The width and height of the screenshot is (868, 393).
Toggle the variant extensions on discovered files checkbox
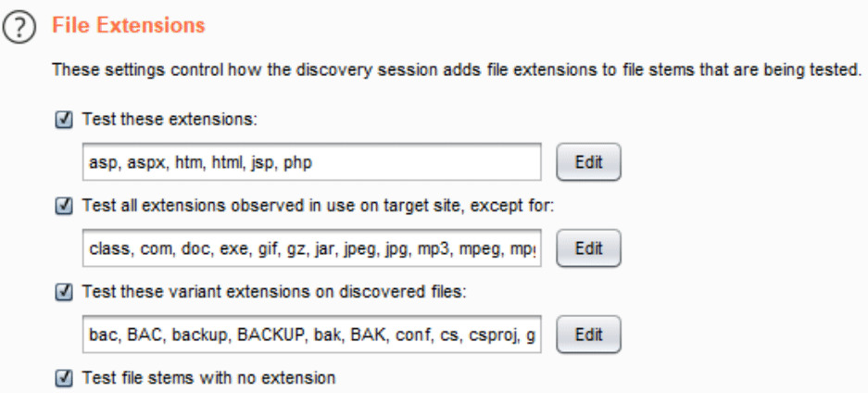coord(64,292)
